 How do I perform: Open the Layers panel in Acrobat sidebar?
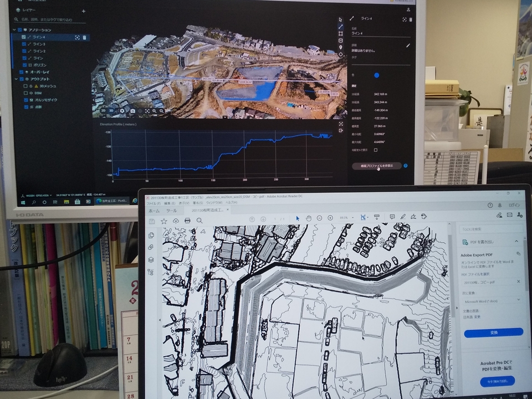pyautogui.click(x=151, y=260)
